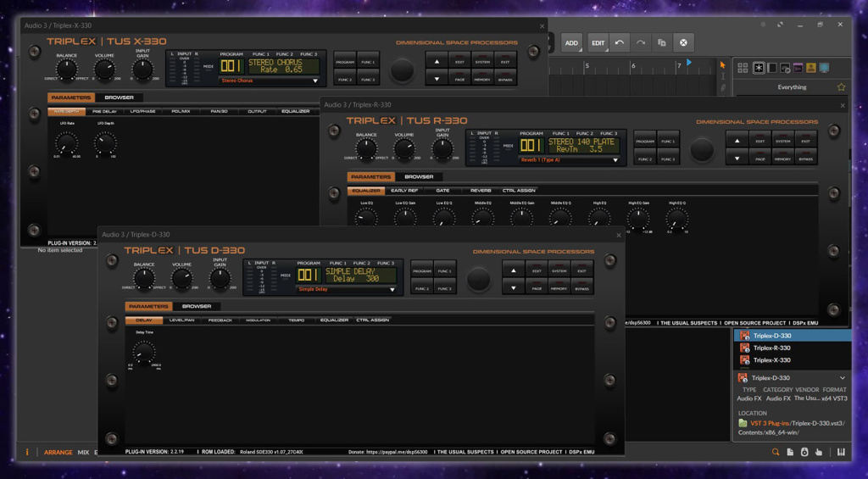Collapse the Triplex-D-330 info panel chevron
The width and height of the screenshot is (868, 479).
842,378
